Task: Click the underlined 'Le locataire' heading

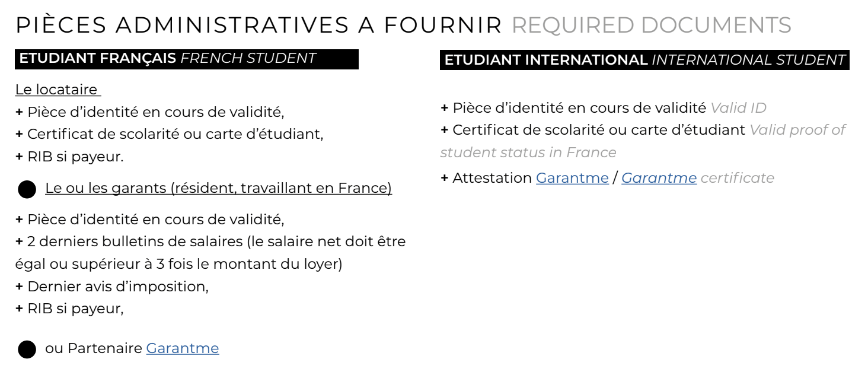Action: coord(58,90)
